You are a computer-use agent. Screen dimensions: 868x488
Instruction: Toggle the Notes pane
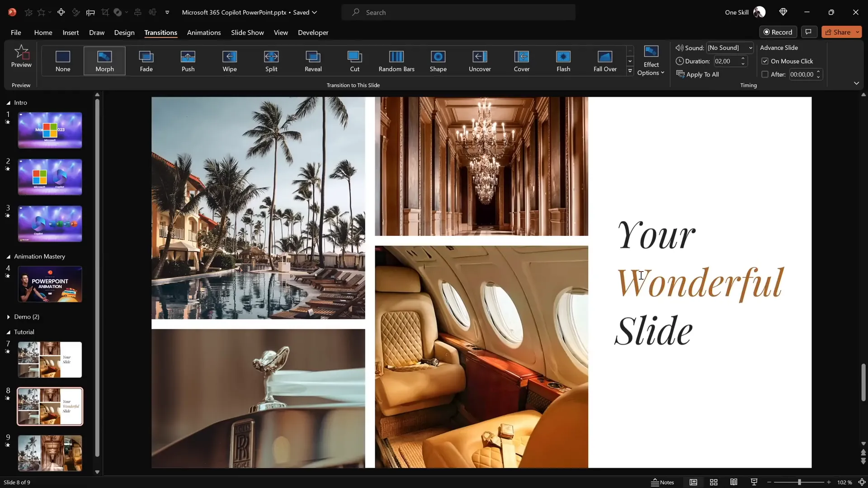(662, 482)
